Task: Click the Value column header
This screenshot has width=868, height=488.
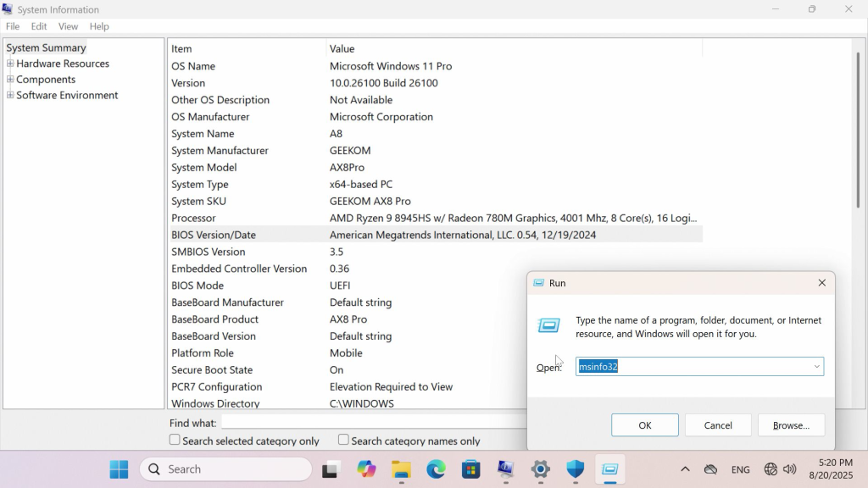Action: [x=515, y=48]
